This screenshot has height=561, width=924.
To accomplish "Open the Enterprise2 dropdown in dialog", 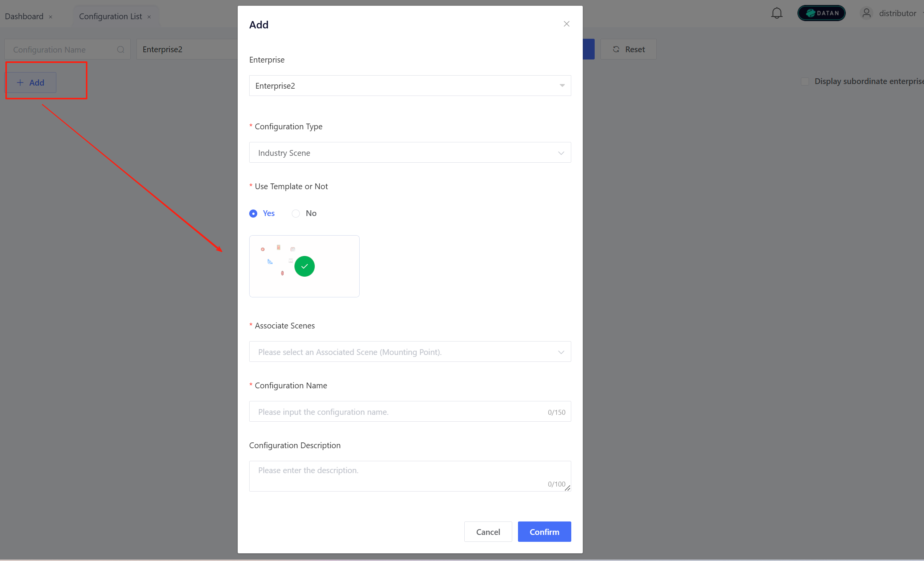I will click(x=409, y=86).
